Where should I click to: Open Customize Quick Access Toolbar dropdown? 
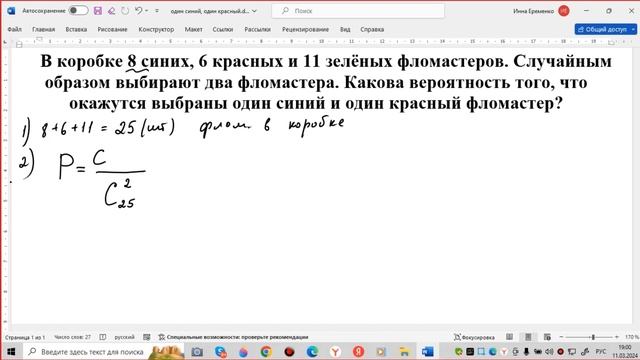(x=157, y=11)
